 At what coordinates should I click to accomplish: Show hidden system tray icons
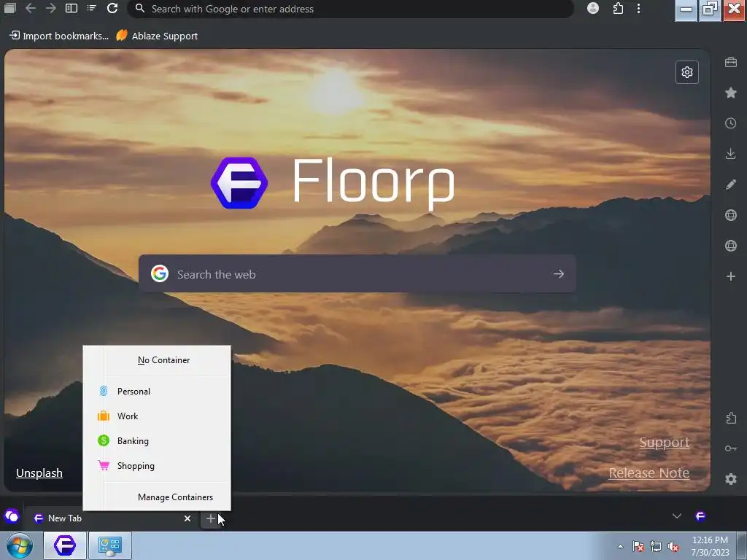tap(620, 546)
